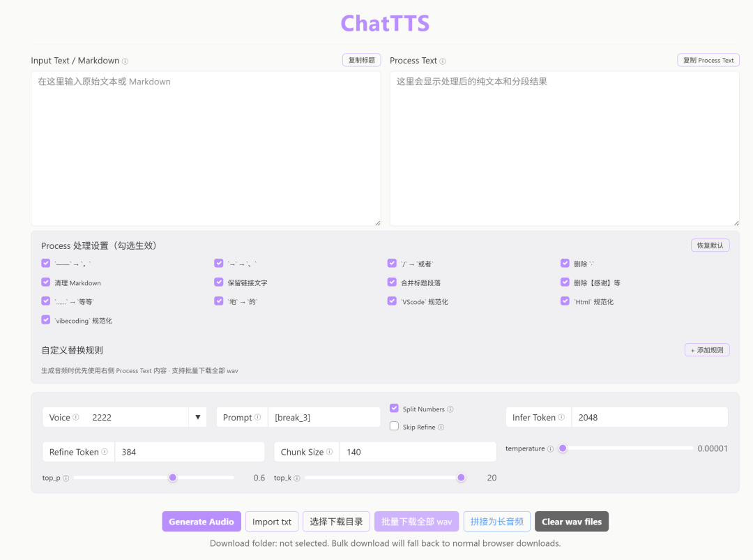Click the Prompt field containing [break_3]
This screenshot has height=560, width=753.
click(x=324, y=417)
